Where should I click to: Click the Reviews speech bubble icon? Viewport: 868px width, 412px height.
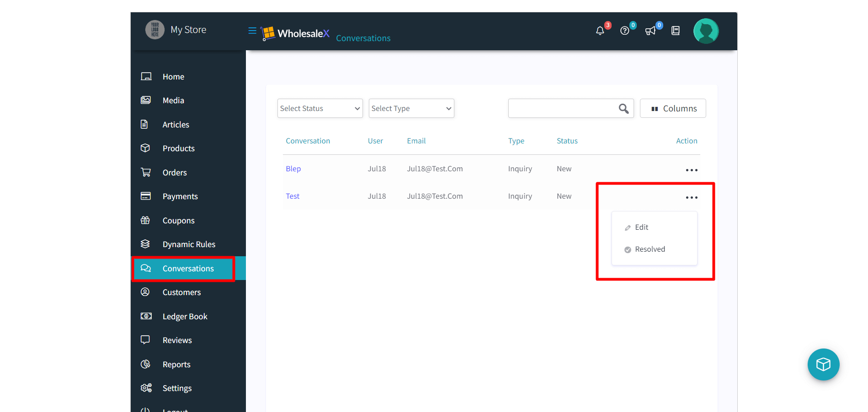click(x=145, y=340)
